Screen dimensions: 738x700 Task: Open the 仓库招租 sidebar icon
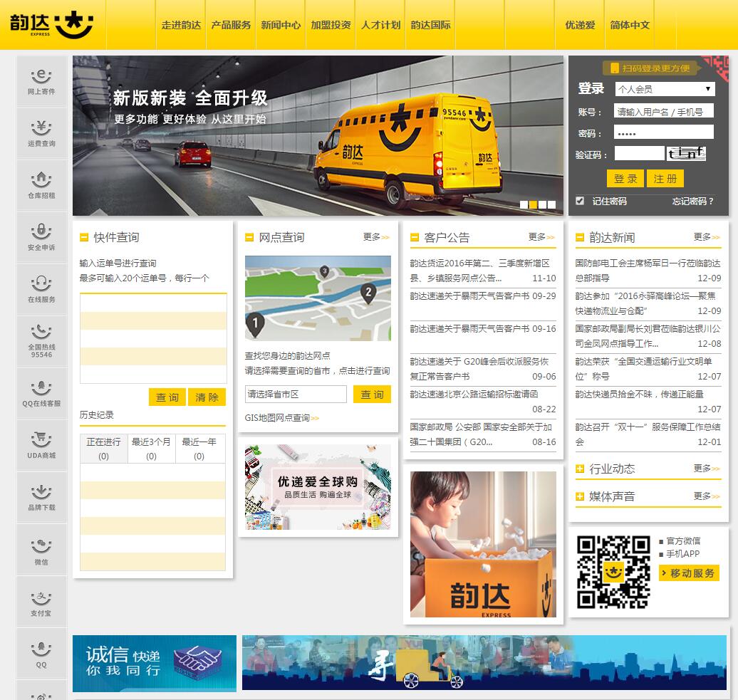click(41, 185)
